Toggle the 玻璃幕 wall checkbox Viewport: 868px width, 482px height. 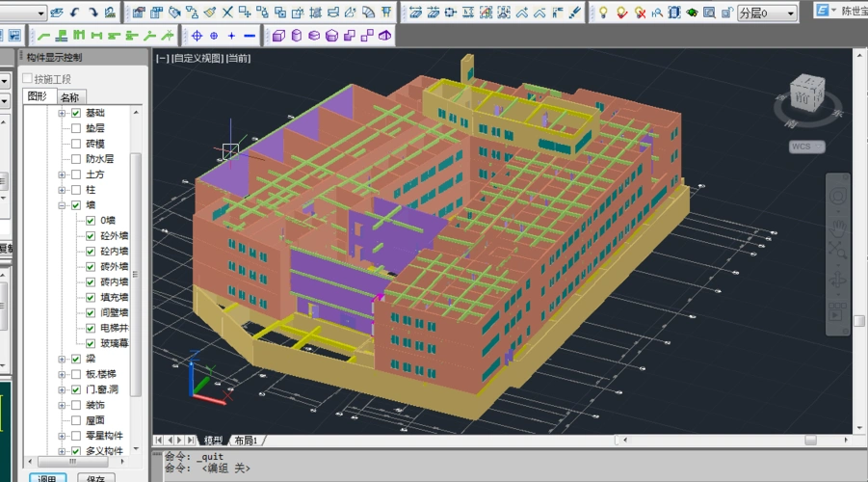[91, 343]
